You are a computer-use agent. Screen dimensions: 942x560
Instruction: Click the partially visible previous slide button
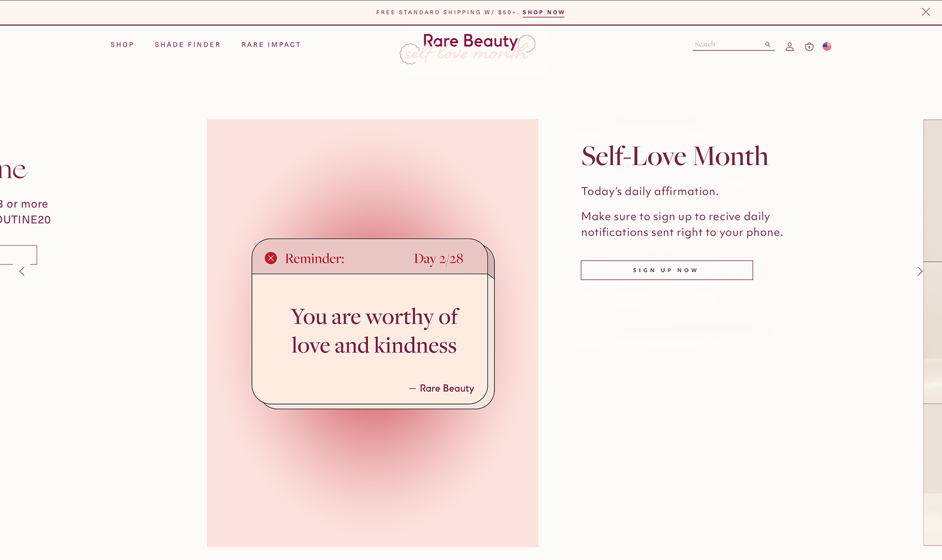tap(18, 255)
